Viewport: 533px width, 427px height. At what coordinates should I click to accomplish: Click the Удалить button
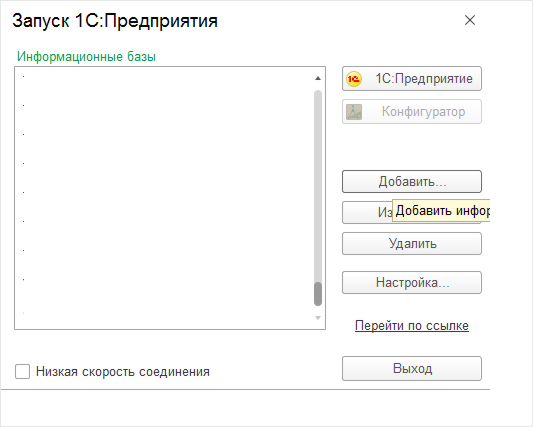coord(412,243)
